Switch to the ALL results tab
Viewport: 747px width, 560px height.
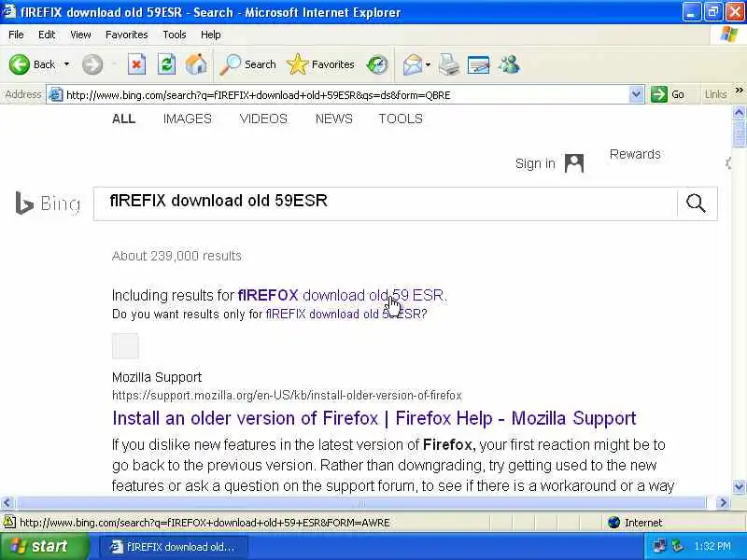(x=124, y=119)
